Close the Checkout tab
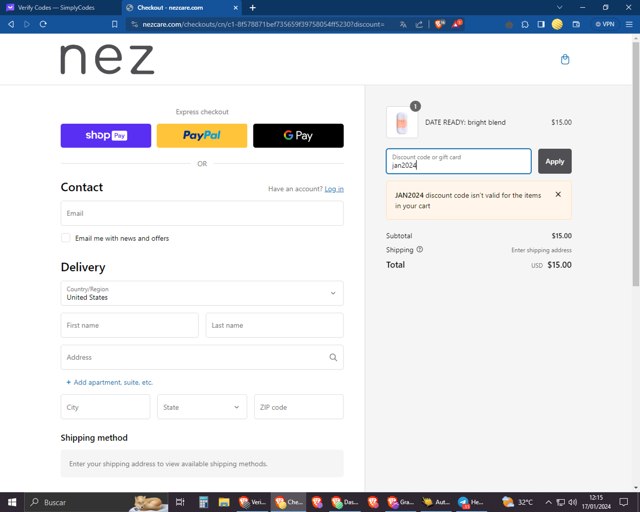This screenshot has height=512, width=640. click(236, 7)
